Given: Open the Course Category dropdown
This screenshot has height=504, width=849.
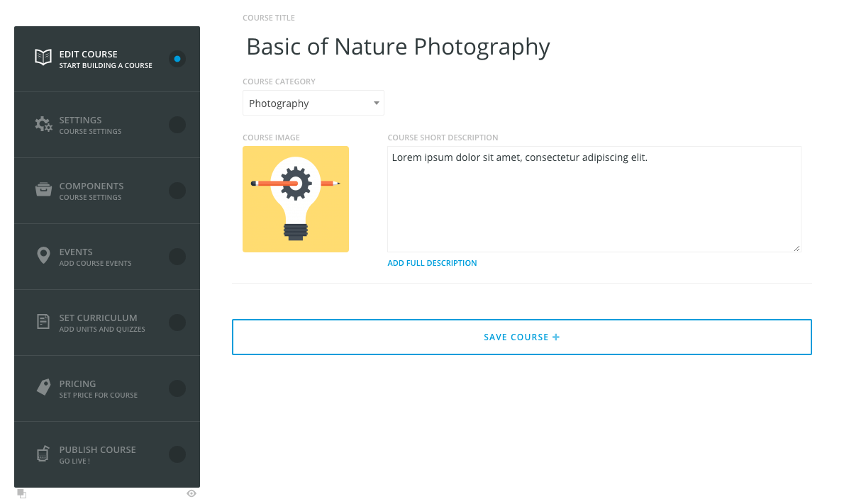Looking at the screenshot, I should (313, 103).
